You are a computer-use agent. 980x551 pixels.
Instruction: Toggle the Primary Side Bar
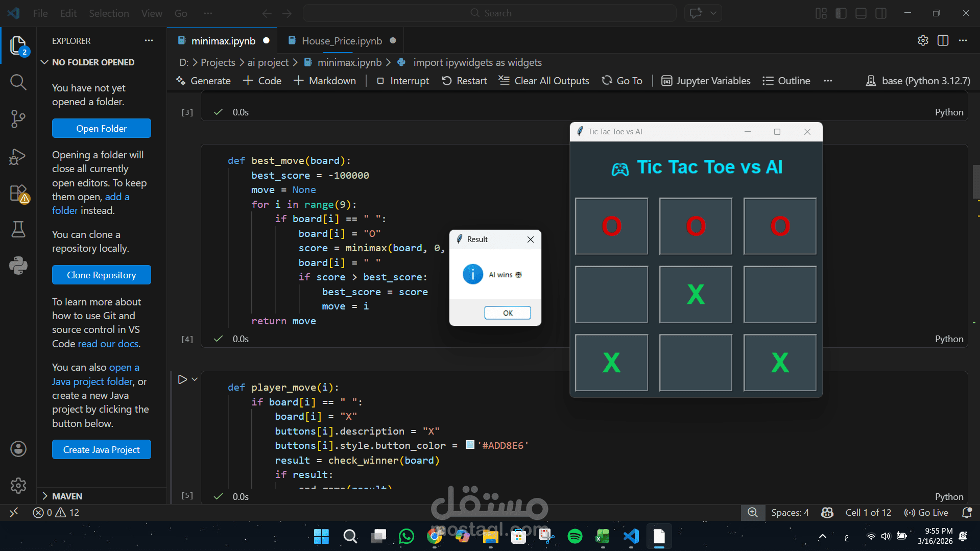(x=841, y=13)
